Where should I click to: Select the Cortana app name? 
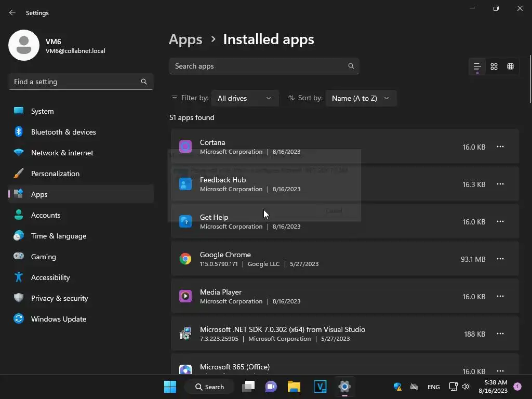(x=212, y=142)
